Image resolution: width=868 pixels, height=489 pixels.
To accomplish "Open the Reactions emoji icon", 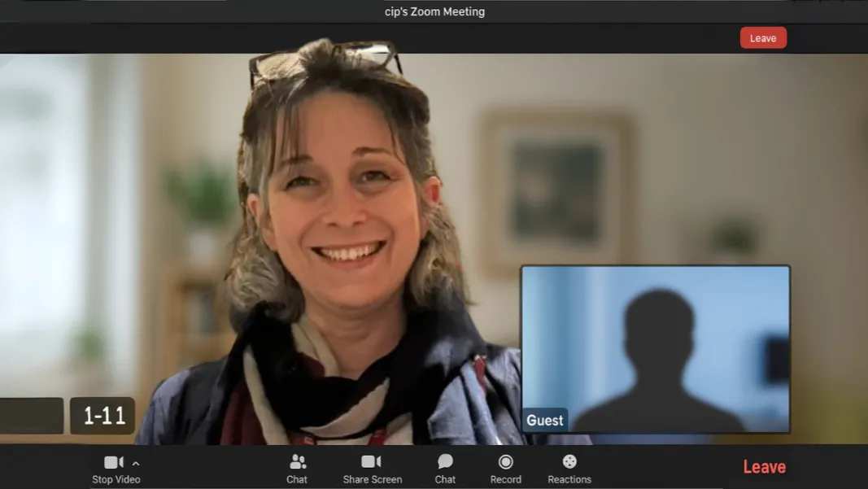I will [569, 462].
